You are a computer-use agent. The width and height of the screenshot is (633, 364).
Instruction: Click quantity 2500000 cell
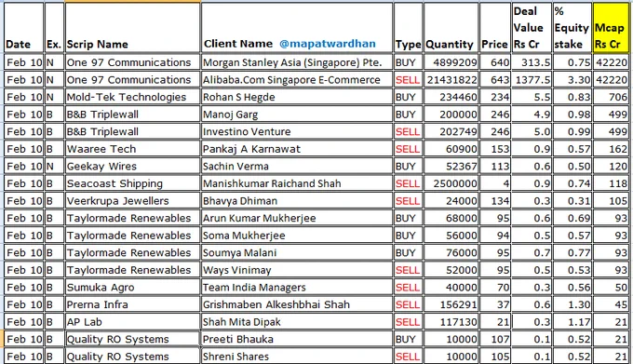[x=451, y=184]
